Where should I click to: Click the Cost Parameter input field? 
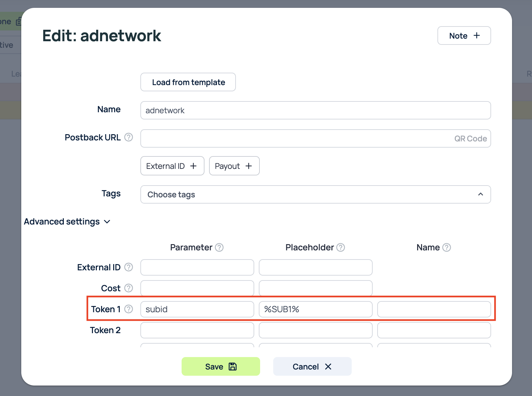197,288
